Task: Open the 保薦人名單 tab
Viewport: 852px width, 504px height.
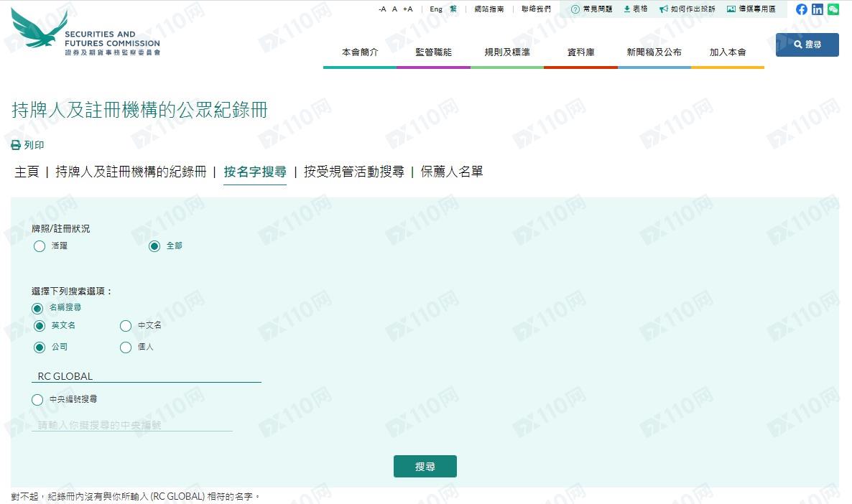Action: 452,172
